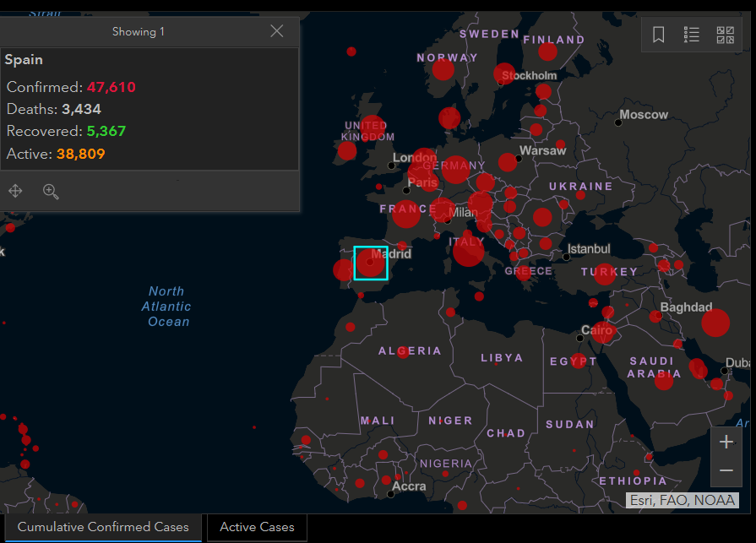The height and width of the screenshot is (543, 756).
Task: Close the Spain popup panel
Action: point(277,31)
